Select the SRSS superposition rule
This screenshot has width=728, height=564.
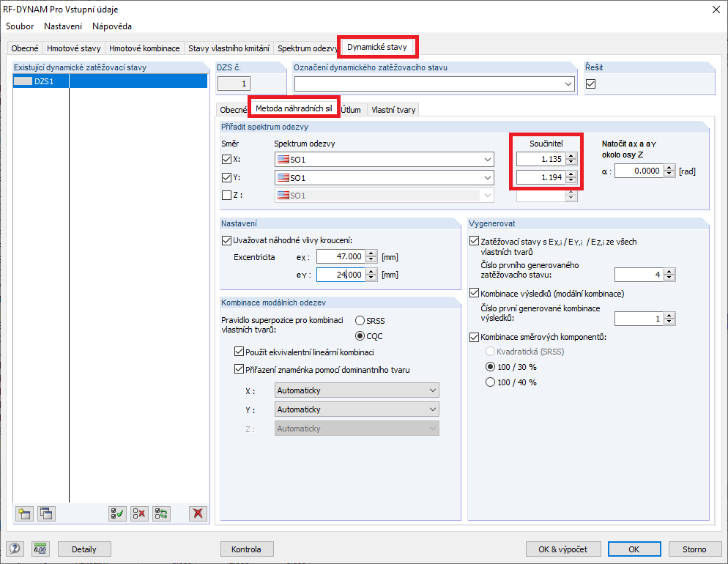360,321
